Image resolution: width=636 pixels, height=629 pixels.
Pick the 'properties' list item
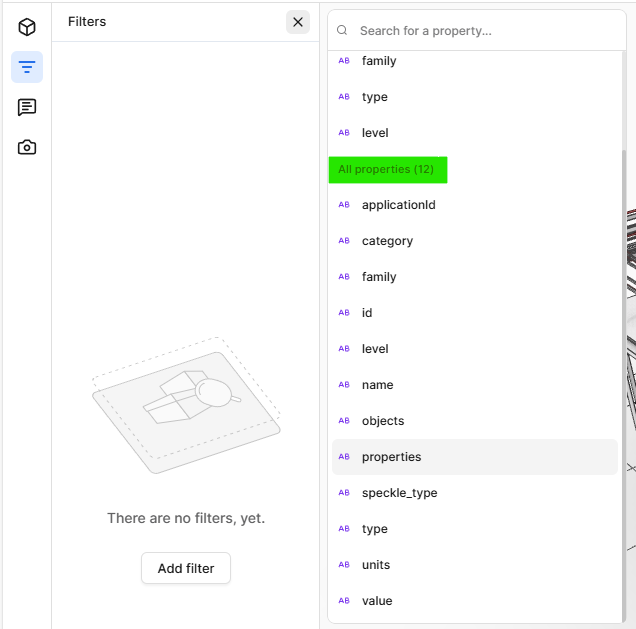tap(391, 457)
